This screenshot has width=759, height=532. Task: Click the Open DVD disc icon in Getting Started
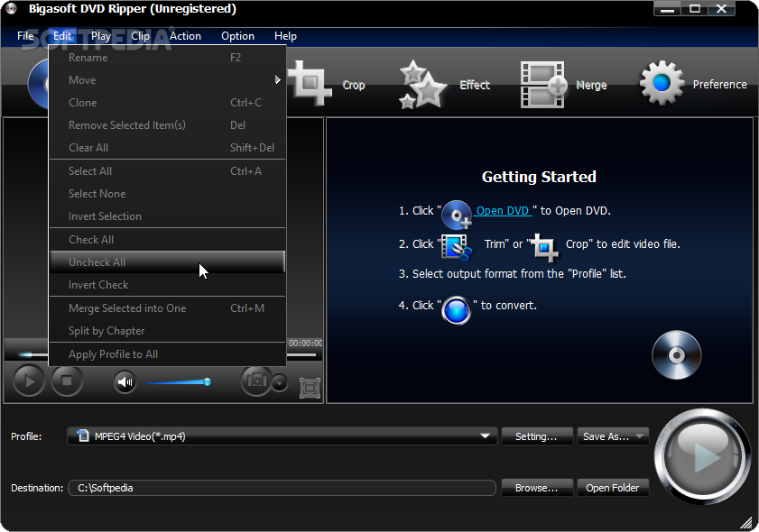(457, 215)
